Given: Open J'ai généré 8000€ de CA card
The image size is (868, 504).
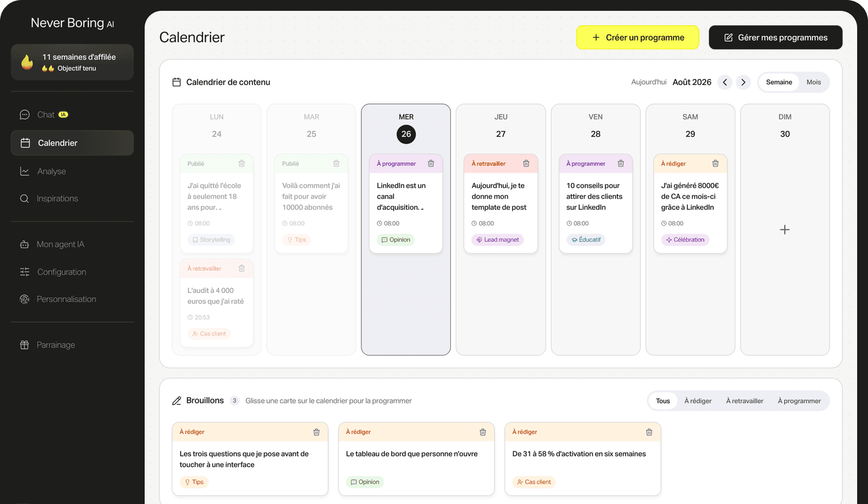Looking at the screenshot, I should pos(690,204).
